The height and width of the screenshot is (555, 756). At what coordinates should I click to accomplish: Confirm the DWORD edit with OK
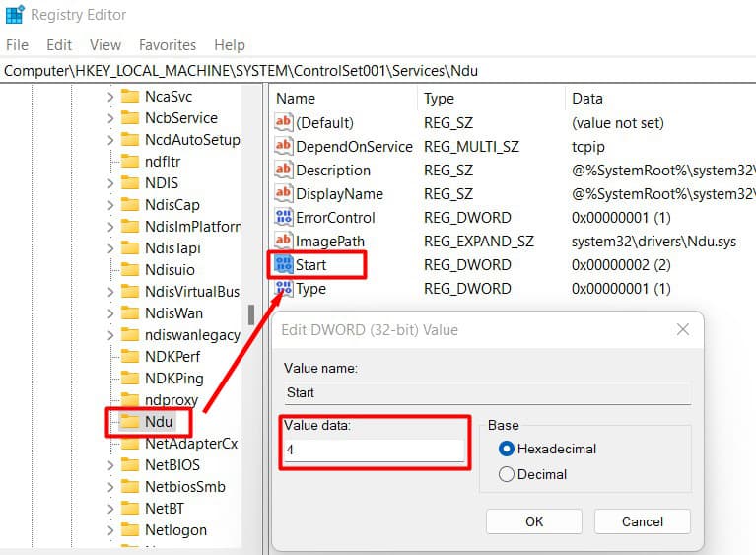click(x=534, y=521)
